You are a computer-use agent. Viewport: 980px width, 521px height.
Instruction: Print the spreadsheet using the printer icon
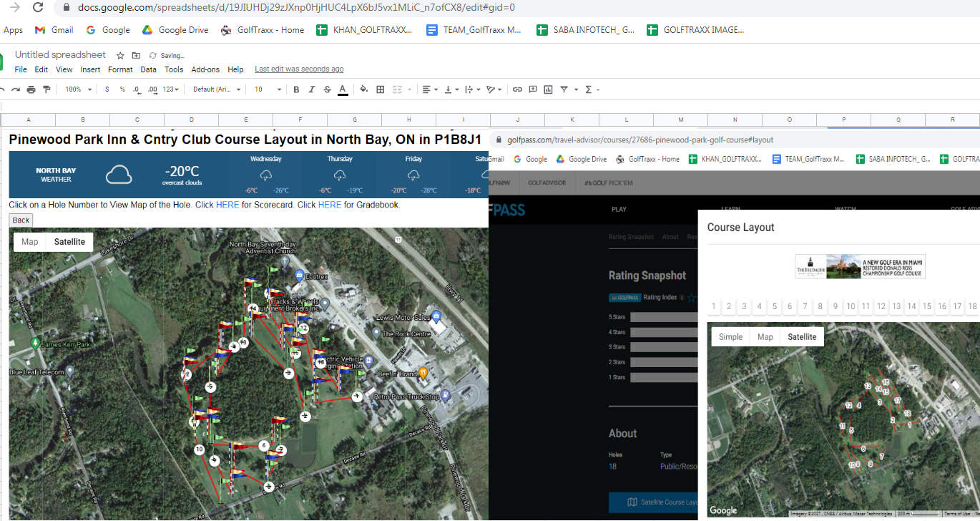[x=31, y=89]
